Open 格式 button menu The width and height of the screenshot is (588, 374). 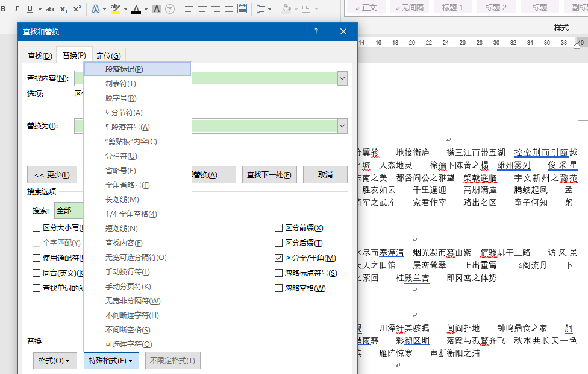(55, 361)
